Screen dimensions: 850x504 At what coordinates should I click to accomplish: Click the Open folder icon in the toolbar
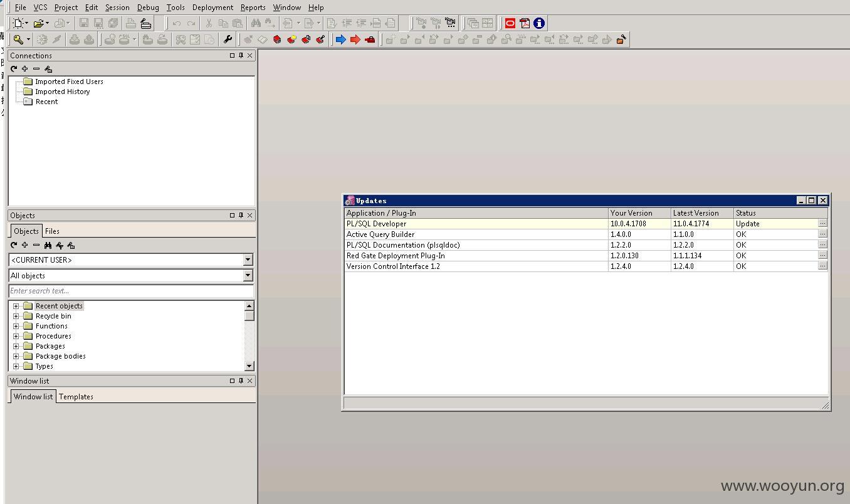pos(38,23)
